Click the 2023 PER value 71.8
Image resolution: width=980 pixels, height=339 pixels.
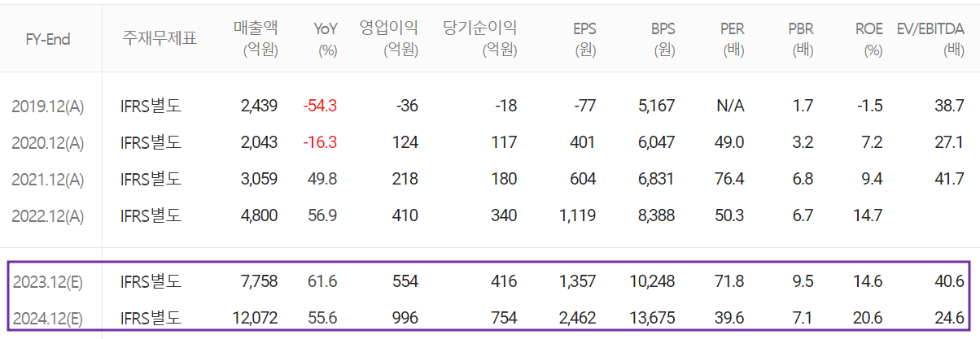pos(729,282)
